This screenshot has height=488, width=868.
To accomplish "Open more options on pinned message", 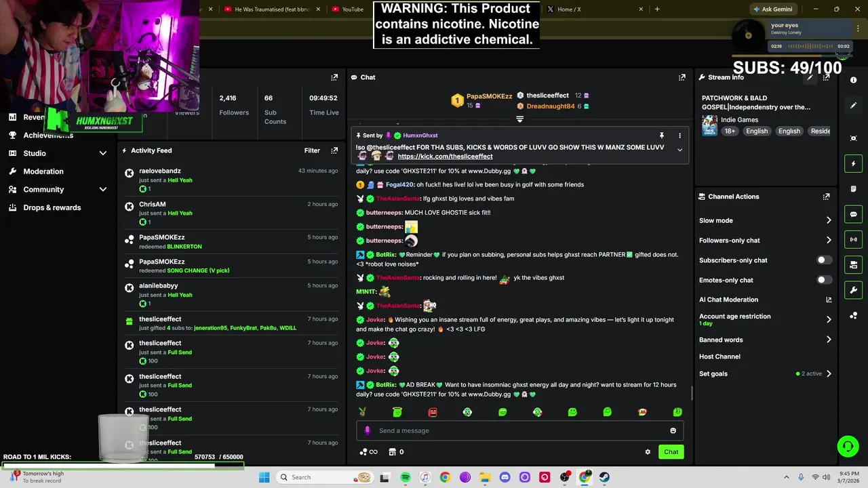I will 679,136.
